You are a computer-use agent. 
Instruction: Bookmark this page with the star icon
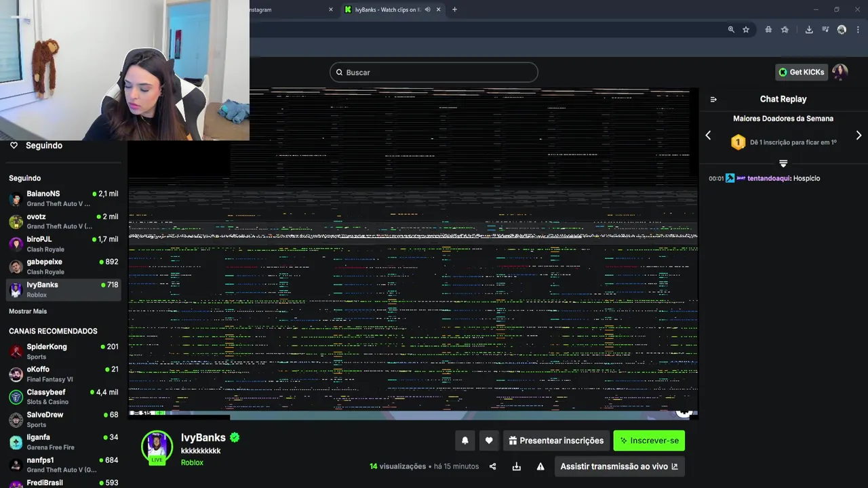746,29
